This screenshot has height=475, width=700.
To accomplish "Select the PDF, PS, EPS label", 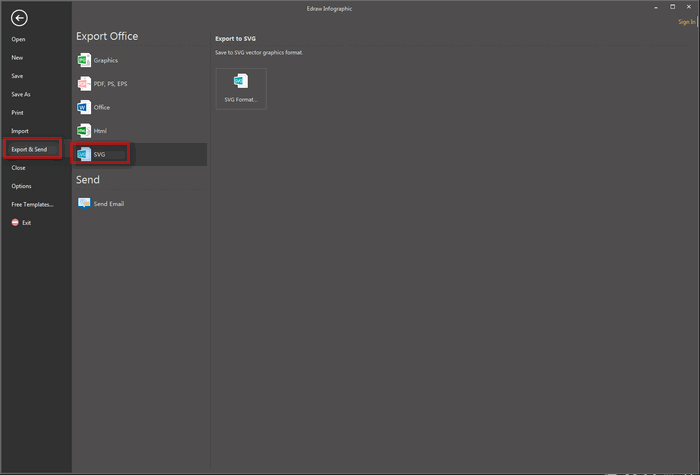I will point(110,84).
